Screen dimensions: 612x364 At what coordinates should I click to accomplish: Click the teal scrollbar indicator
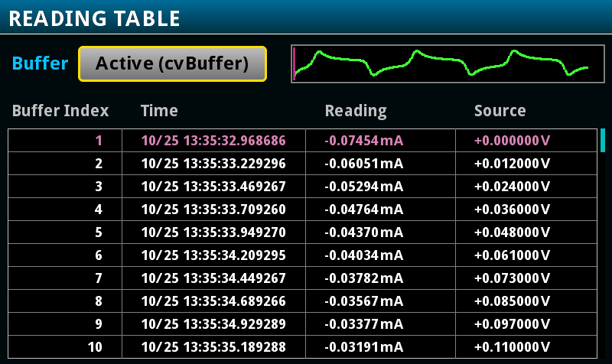pyautogui.click(x=603, y=140)
